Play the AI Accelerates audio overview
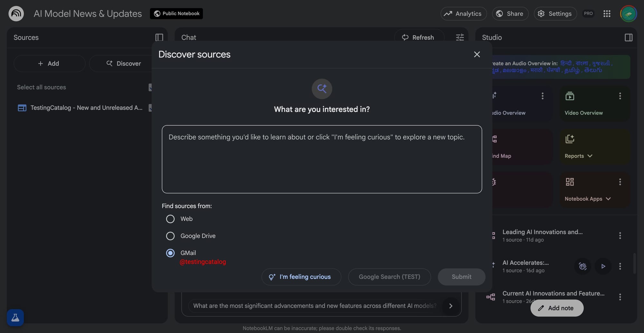 click(603, 266)
